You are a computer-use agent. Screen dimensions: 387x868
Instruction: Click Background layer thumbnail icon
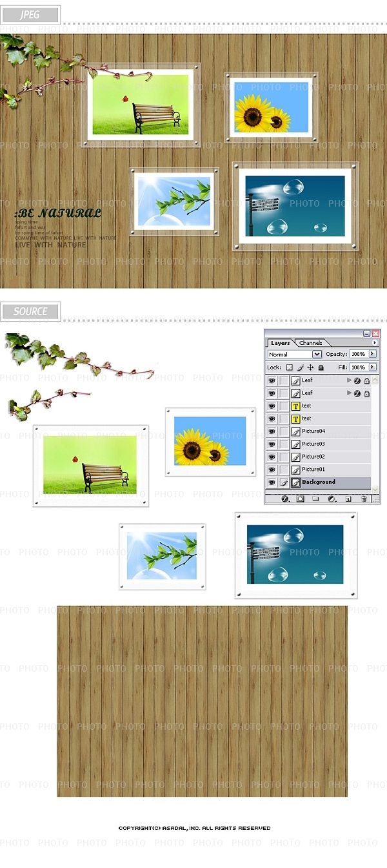tap(296, 482)
